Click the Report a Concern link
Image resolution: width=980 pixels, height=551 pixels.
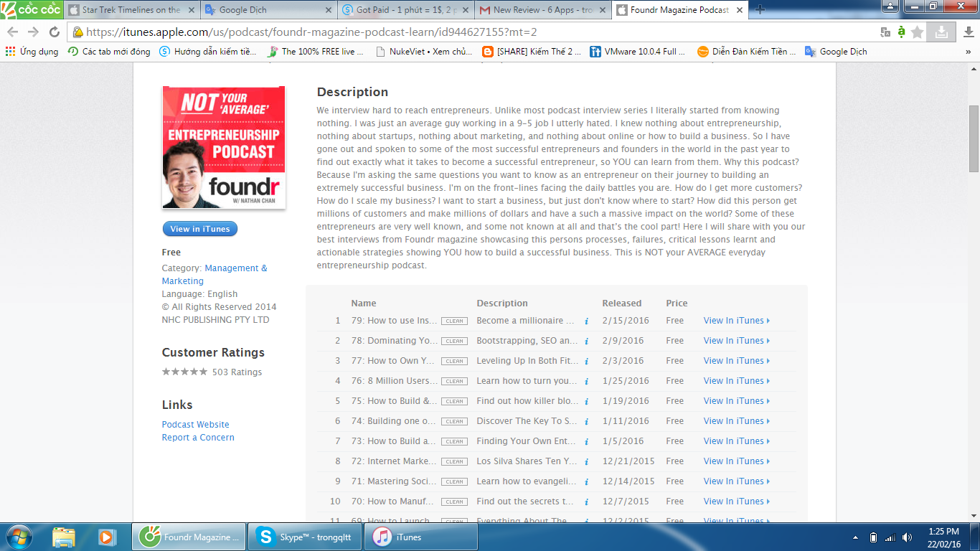198,438
